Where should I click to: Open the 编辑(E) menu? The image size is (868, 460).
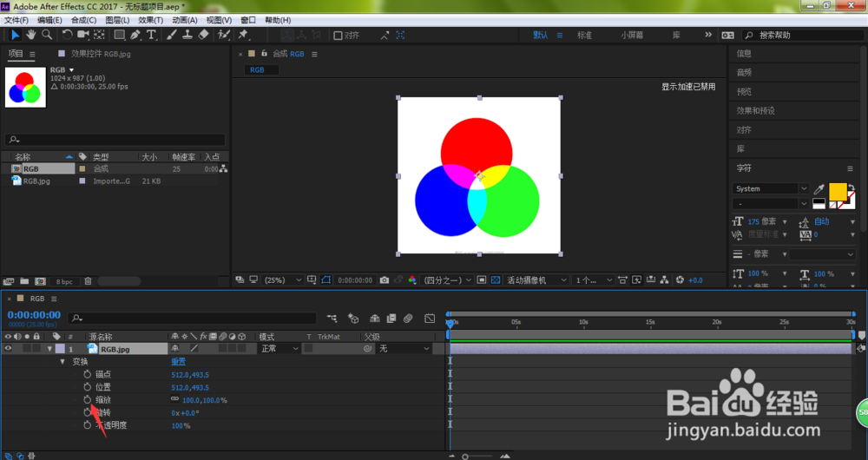[49, 20]
